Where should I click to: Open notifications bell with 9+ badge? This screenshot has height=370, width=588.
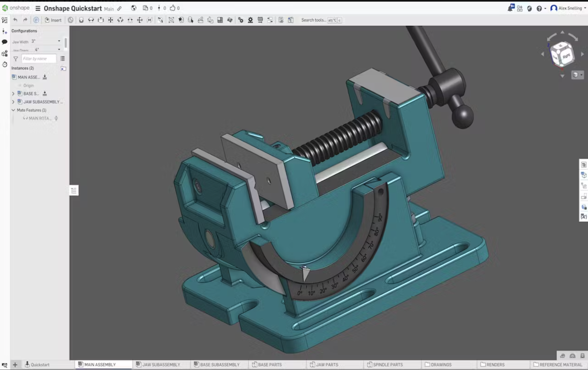(511, 8)
